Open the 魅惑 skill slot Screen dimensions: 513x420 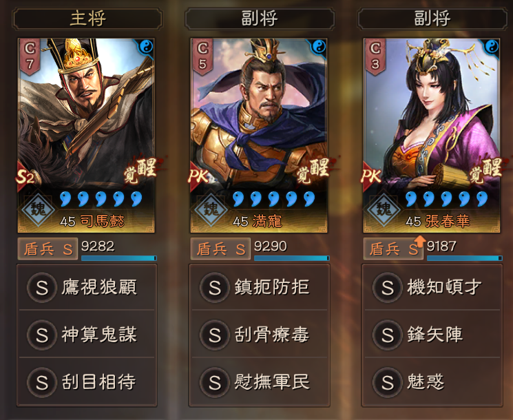coord(432,381)
